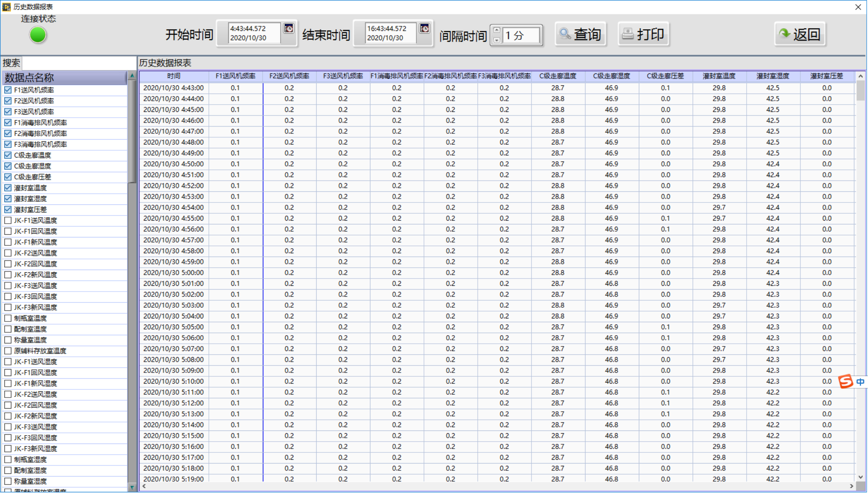
Task: Click the end time input field
Action: pos(390,33)
